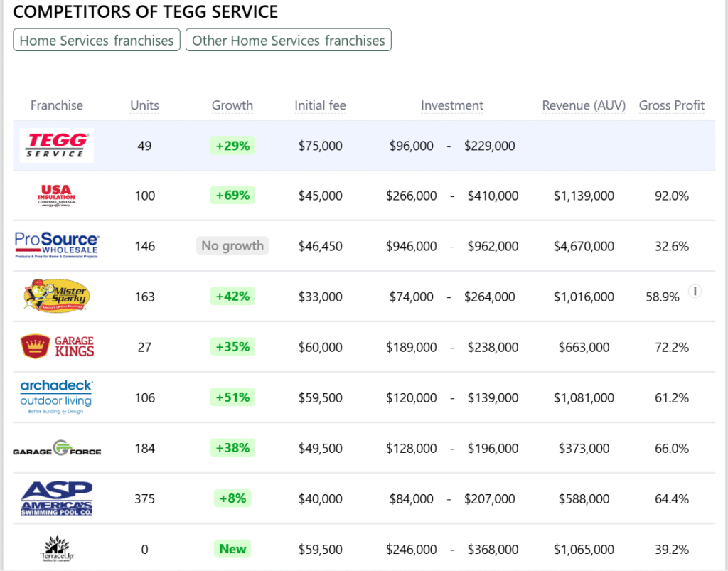Click the Growth column header

232,105
